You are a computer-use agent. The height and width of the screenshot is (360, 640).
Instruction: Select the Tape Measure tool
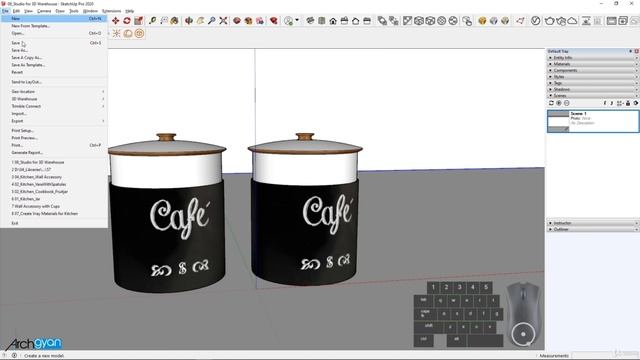(153, 21)
